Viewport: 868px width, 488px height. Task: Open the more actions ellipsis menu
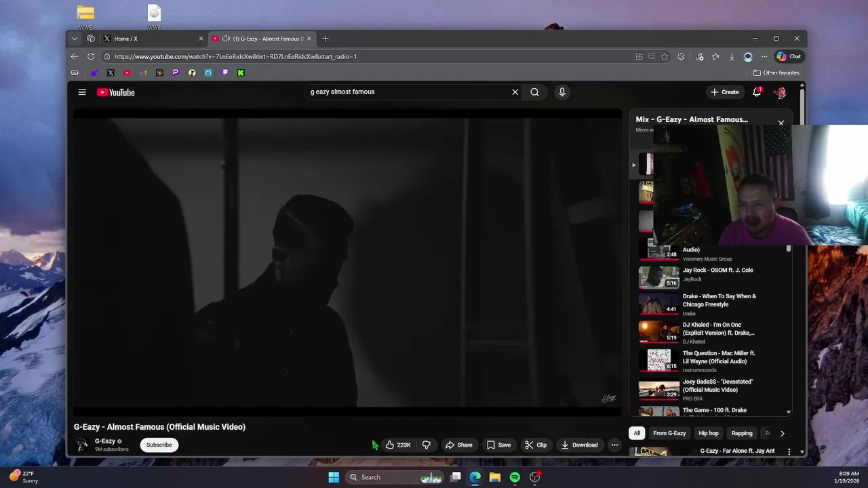click(614, 445)
